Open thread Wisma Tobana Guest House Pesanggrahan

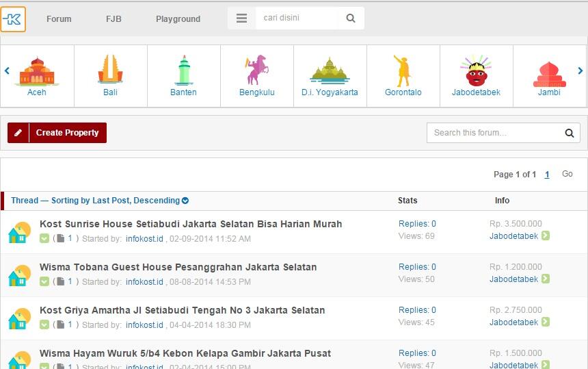[x=178, y=267]
